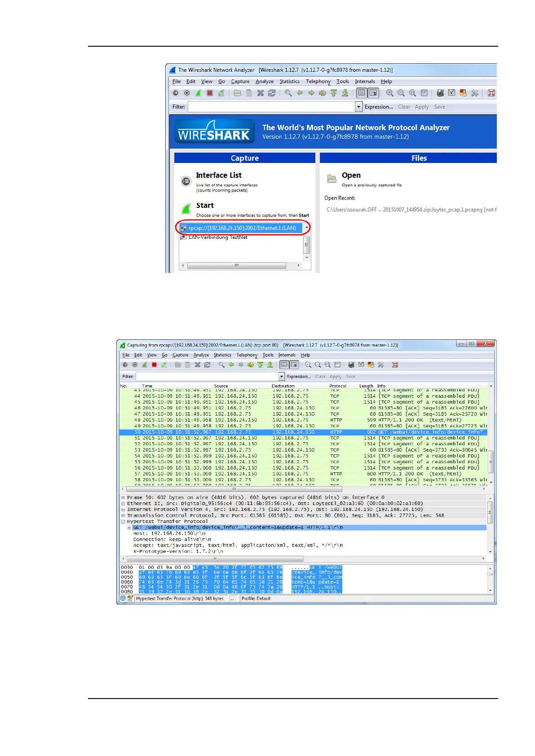
Task: Click the Open folder icon in Files panel
Action: 332,179
